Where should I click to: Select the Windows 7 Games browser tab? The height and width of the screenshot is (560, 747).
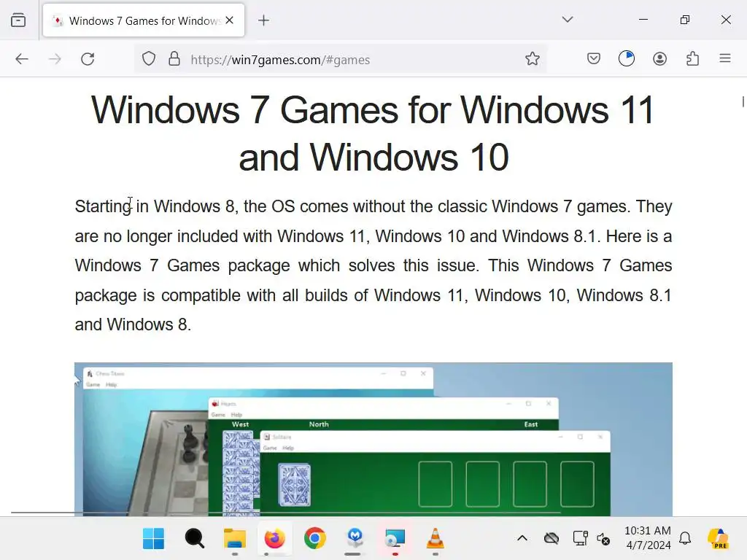pos(144,20)
